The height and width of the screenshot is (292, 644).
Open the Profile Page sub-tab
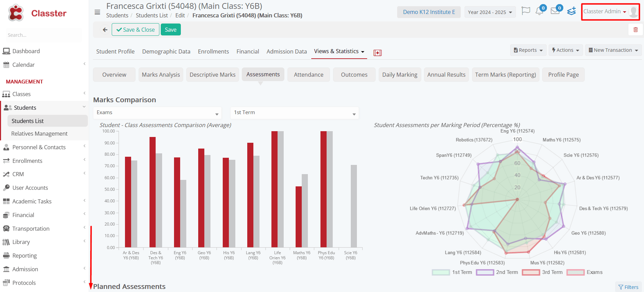(x=564, y=75)
